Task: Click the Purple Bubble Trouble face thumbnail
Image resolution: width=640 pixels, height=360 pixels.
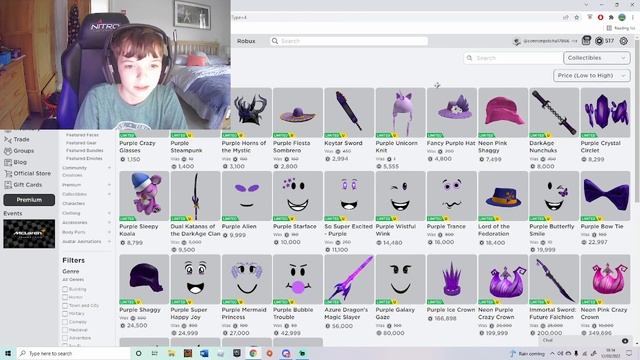Action: pyautogui.click(x=298, y=280)
